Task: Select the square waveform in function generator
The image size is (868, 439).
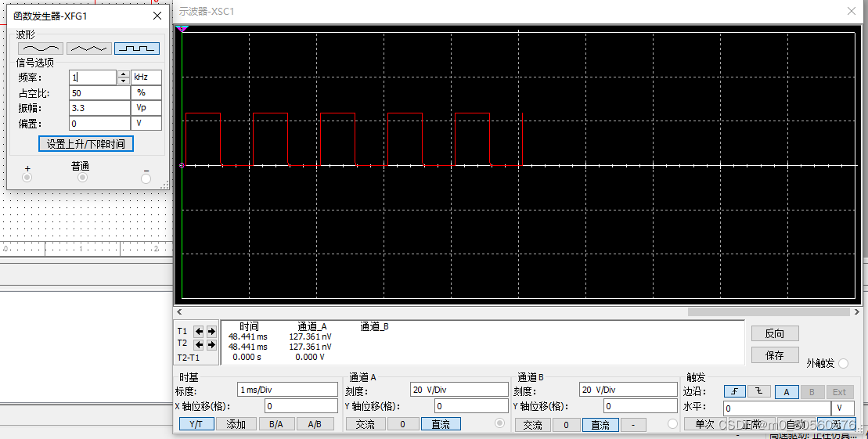Action: coord(137,49)
